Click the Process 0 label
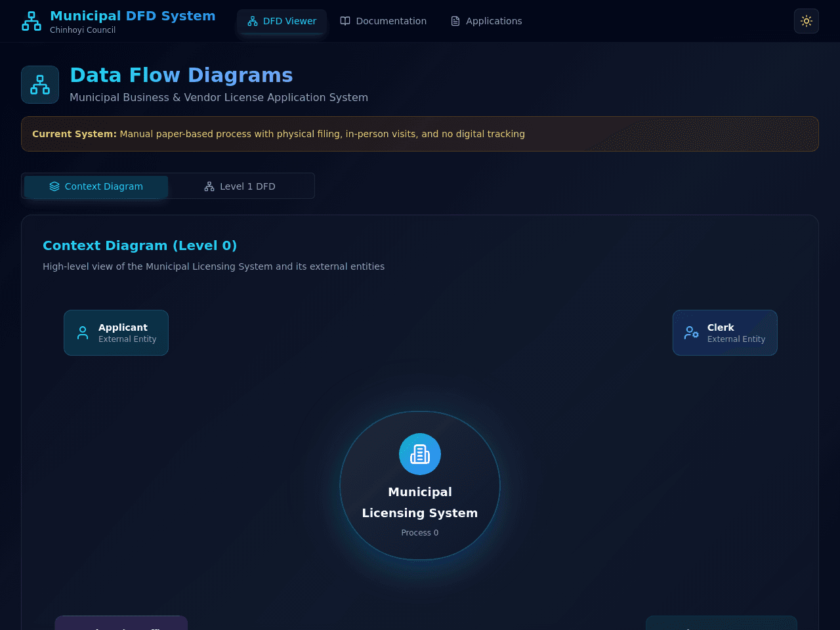The width and height of the screenshot is (840, 630). point(420,533)
